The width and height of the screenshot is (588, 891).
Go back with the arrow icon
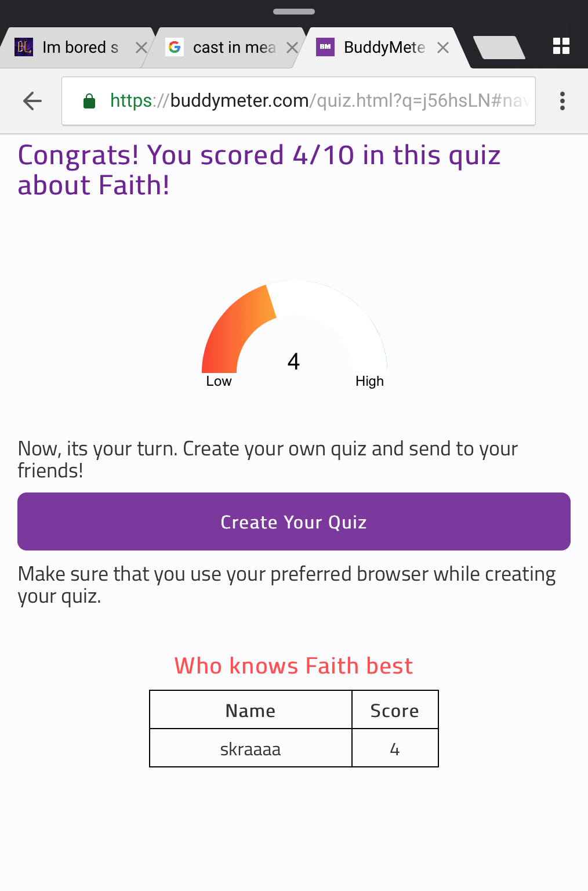pos(32,101)
